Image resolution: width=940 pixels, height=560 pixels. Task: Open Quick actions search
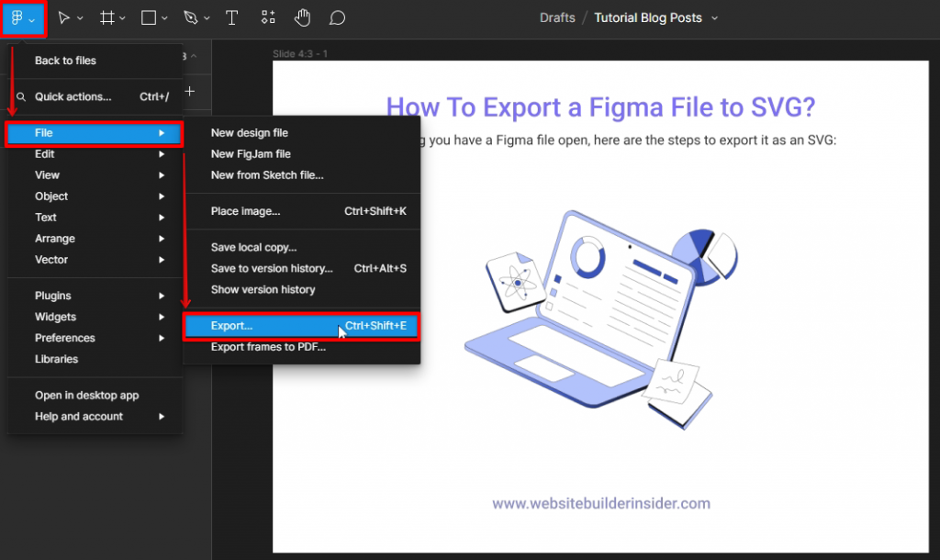click(x=95, y=96)
